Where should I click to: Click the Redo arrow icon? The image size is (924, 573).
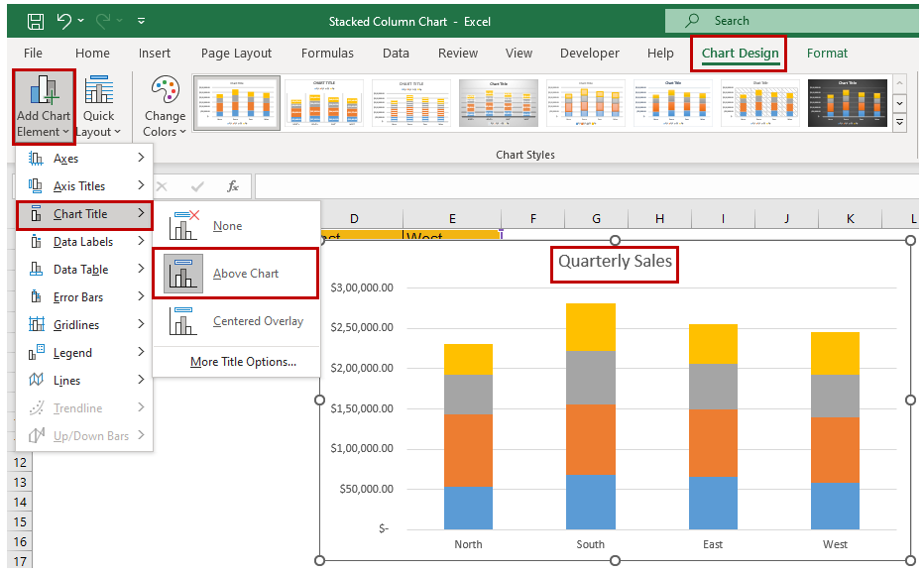pyautogui.click(x=104, y=21)
